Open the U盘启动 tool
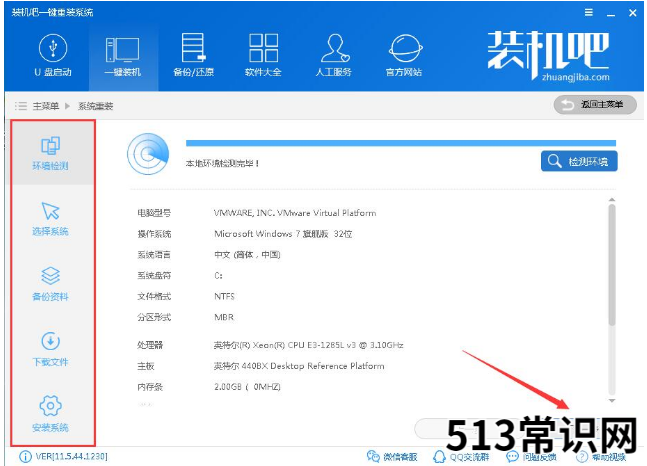 pos(53,55)
